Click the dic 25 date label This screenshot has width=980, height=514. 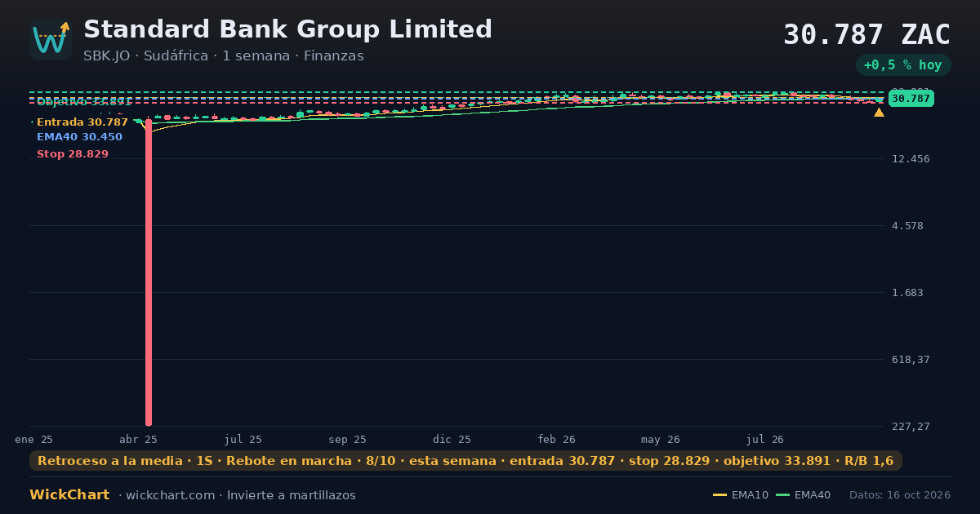(452, 440)
